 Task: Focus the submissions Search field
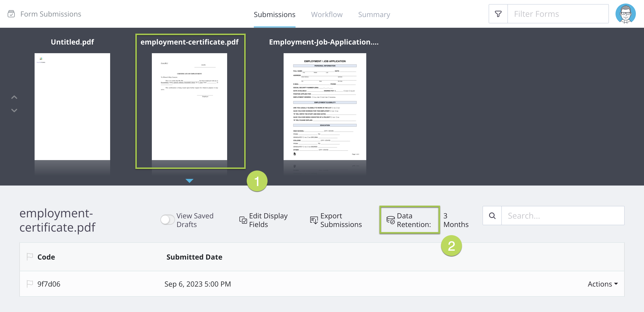[x=563, y=216]
